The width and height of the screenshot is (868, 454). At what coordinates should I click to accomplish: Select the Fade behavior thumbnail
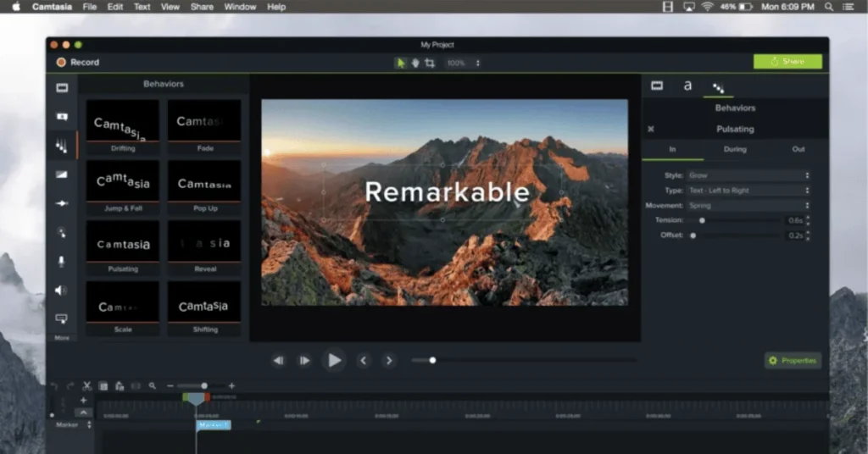point(205,126)
